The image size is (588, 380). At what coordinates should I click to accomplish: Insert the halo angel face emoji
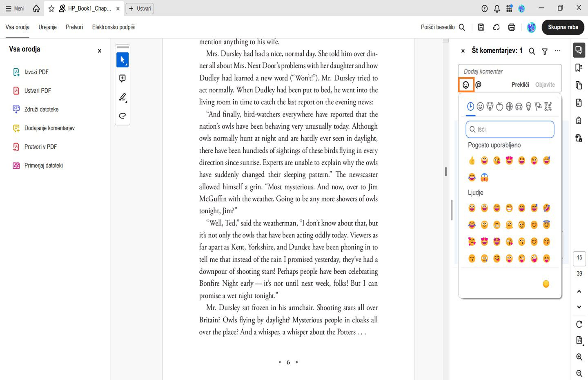click(x=547, y=225)
